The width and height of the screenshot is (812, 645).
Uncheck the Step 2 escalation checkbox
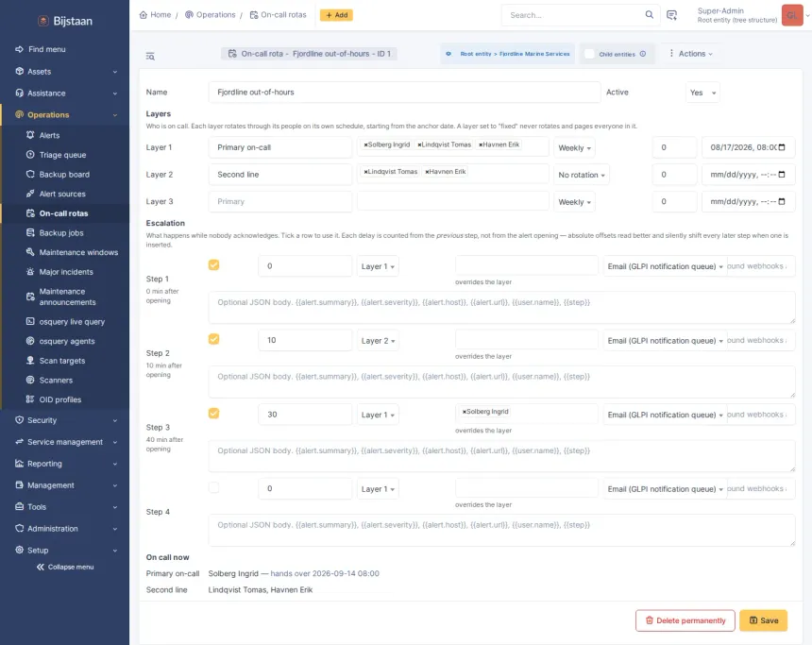click(214, 339)
